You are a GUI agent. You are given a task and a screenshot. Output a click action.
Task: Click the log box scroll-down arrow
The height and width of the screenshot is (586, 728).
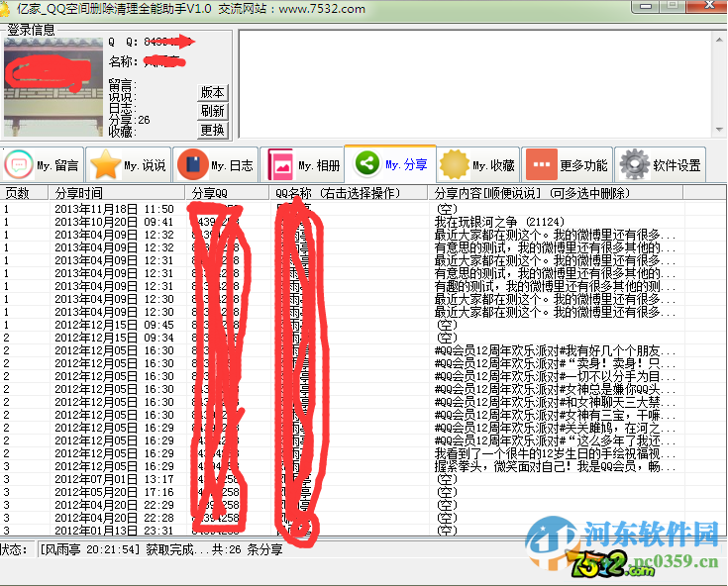click(x=719, y=129)
